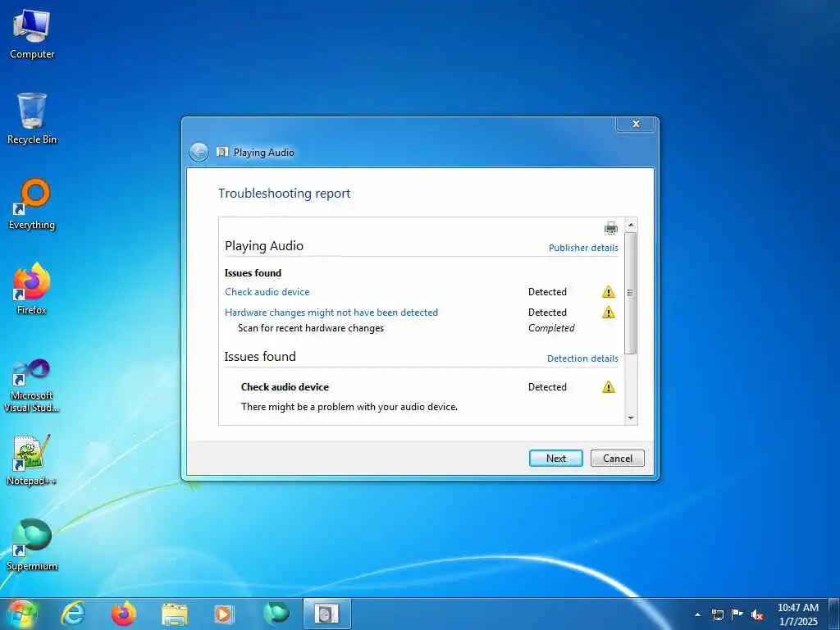
Task: Click the 'Completed' status text
Action: 551,328
